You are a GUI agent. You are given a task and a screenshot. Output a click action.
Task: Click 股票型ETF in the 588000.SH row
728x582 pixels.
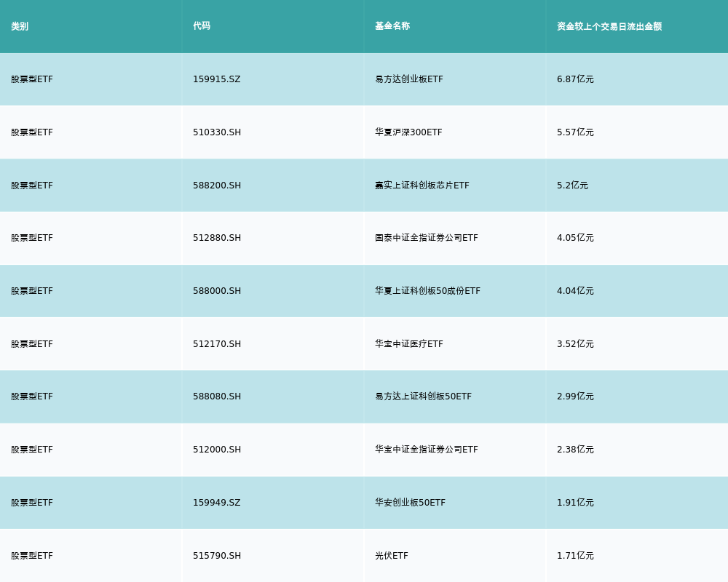[32, 291]
